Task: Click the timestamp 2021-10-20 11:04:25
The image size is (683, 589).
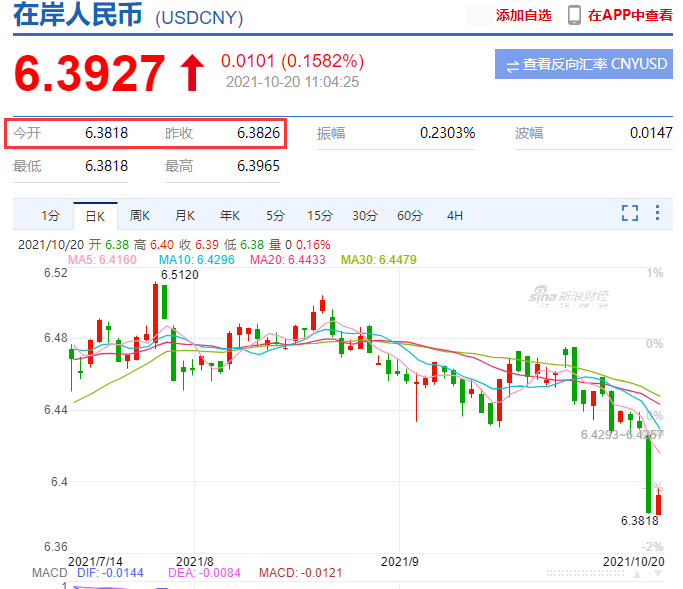Action: (x=292, y=82)
